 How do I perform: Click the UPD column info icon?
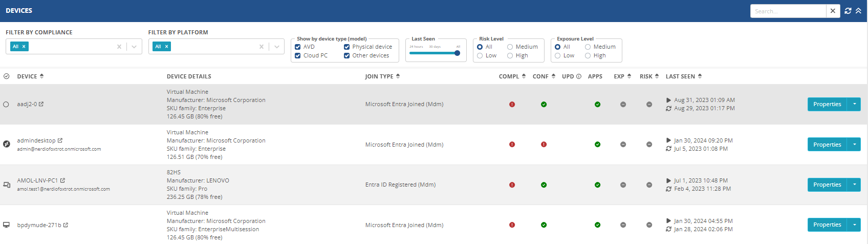pos(579,76)
